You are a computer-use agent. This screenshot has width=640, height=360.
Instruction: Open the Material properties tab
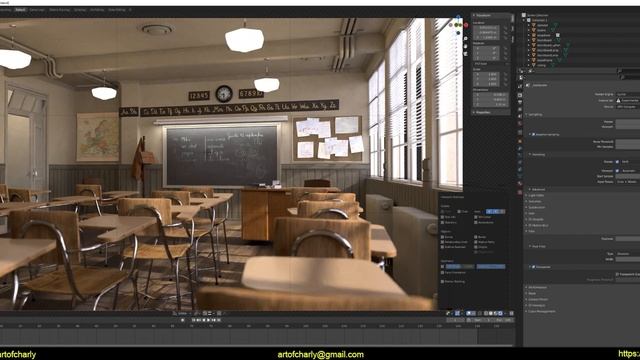coord(520,183)
